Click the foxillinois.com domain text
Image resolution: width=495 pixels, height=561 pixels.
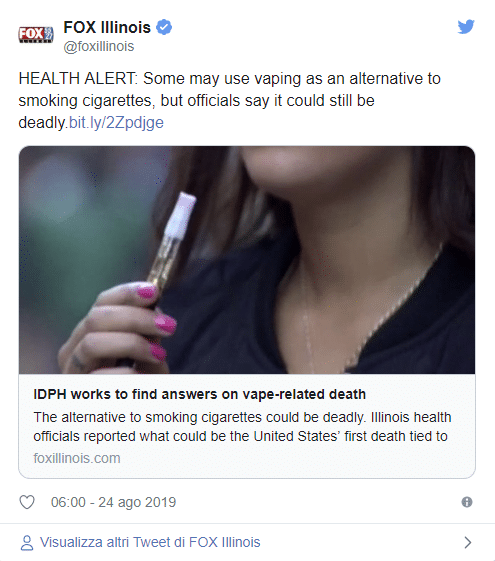(77, 458)
